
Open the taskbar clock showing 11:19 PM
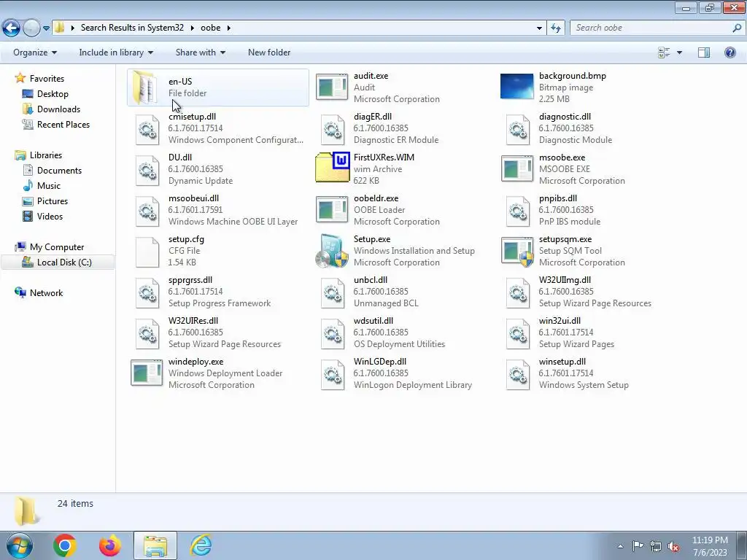pyautogui.click(x=710, y=546)
